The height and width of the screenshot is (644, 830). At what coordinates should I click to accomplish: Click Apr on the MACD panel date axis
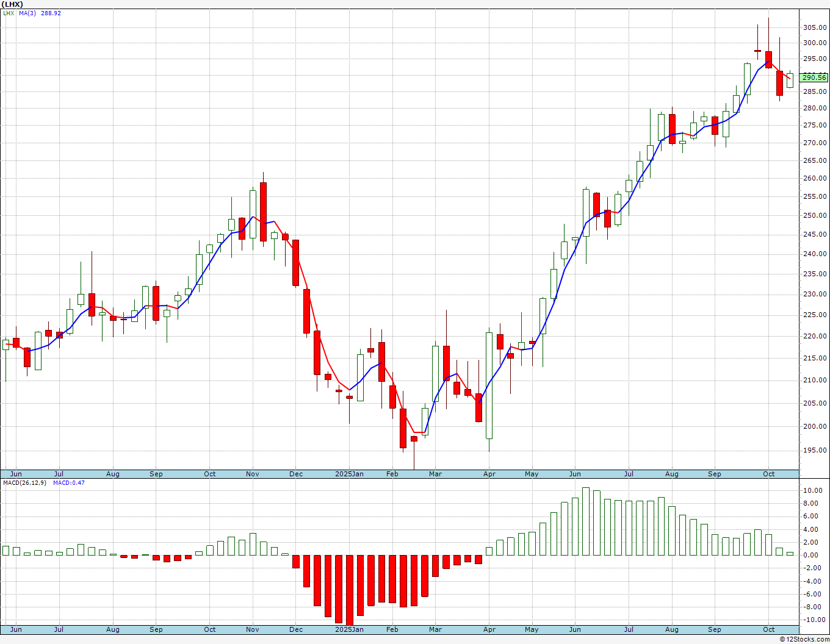(489, 629)
